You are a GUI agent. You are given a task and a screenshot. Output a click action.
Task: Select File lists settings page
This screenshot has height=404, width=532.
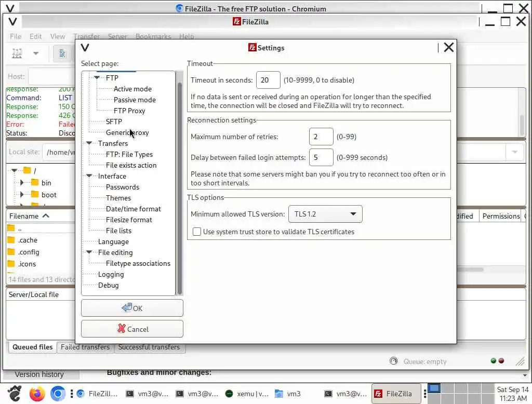point(118,231)
